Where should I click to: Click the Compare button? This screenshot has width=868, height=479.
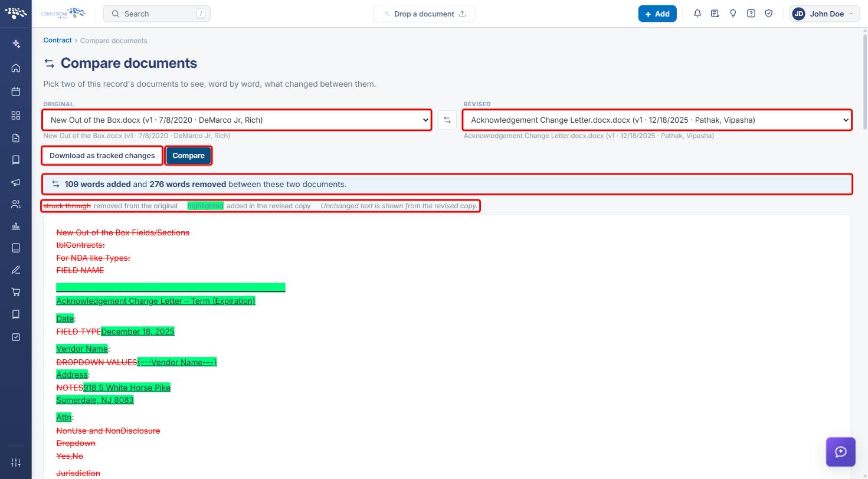(188, 156)
